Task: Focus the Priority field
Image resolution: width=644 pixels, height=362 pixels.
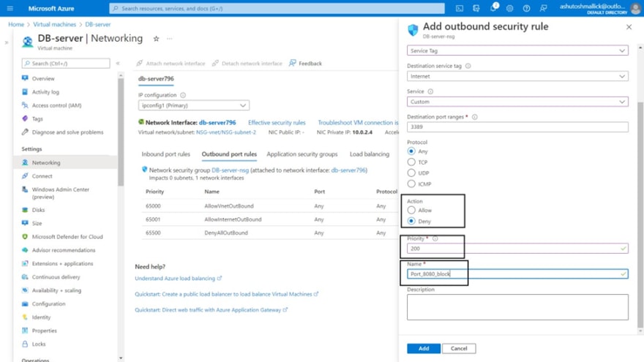Action: (517, 249)
